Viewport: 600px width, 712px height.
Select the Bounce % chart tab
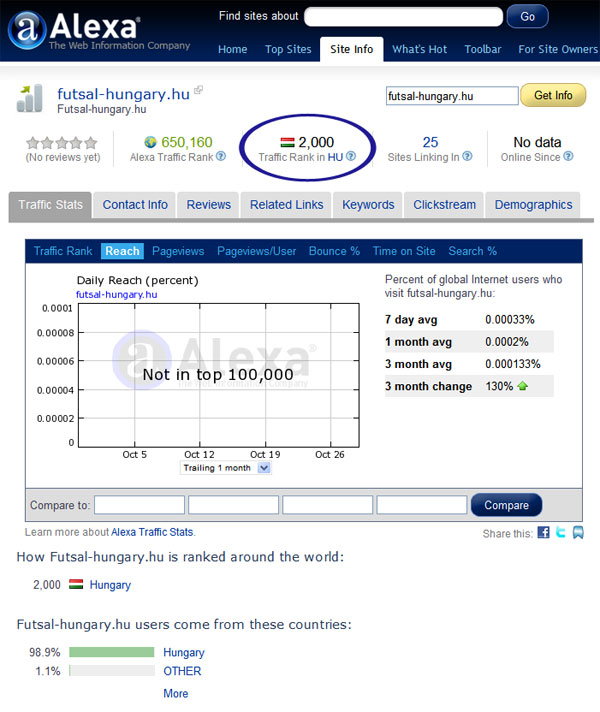click(334, 251)
